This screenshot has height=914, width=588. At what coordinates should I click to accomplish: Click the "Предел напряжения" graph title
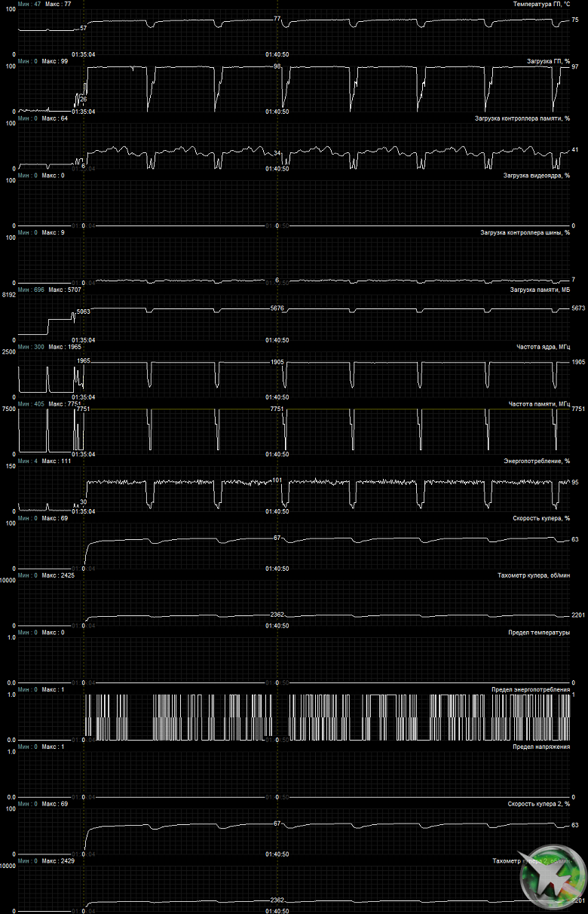point(541,747)
